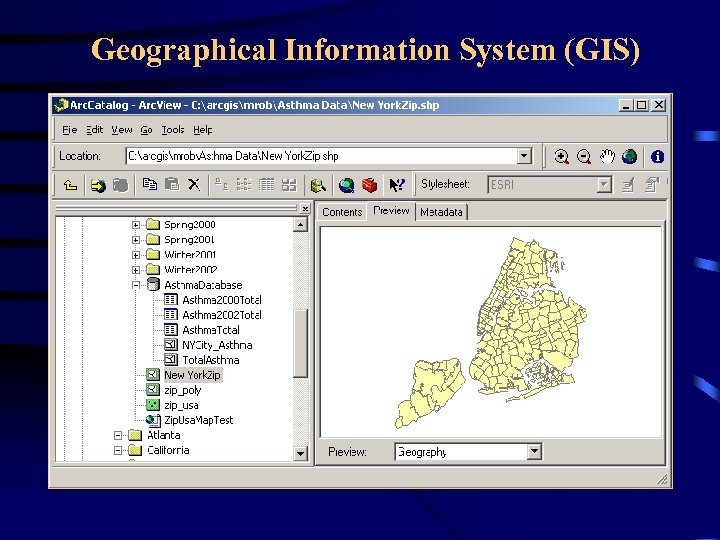The image size is (720, 540).
Task: Select the Zoom Out tool
Action: click(x=584, y=157)
